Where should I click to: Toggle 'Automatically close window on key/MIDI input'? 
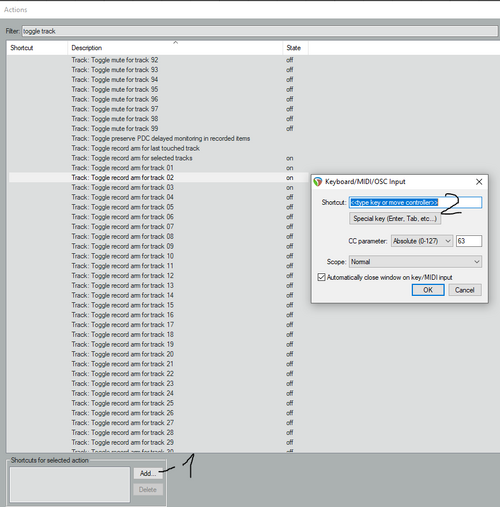point(321,277)
